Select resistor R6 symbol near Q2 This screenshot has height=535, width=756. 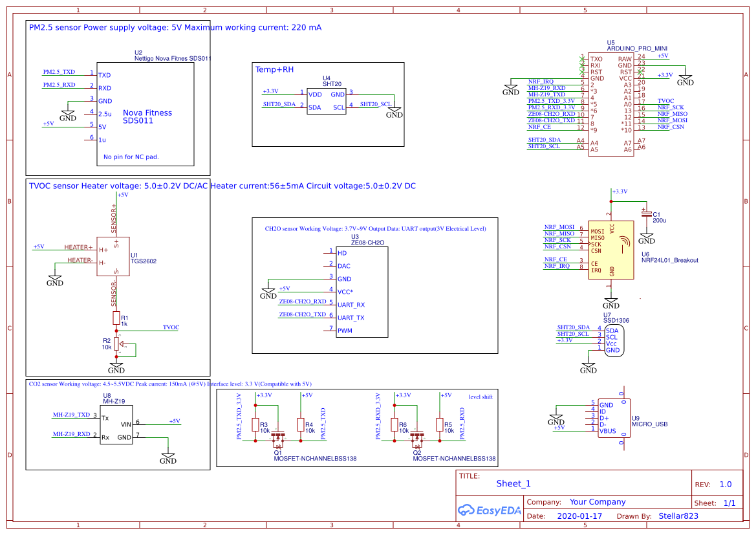pos(394,424)
